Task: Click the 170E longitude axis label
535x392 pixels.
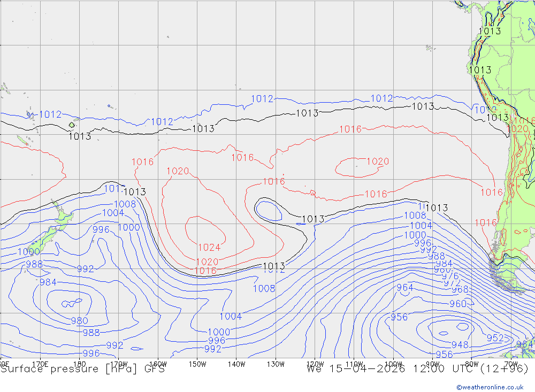Action: [x=40, y=364]
